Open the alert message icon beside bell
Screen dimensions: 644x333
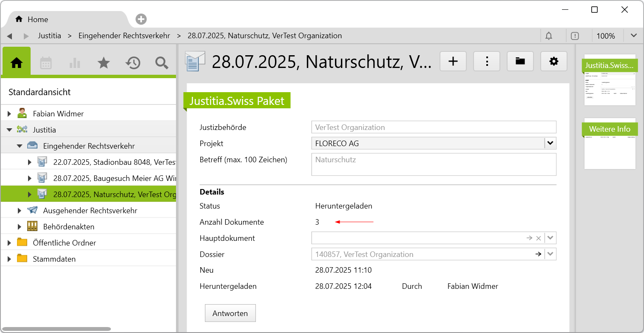coord(575,36)
